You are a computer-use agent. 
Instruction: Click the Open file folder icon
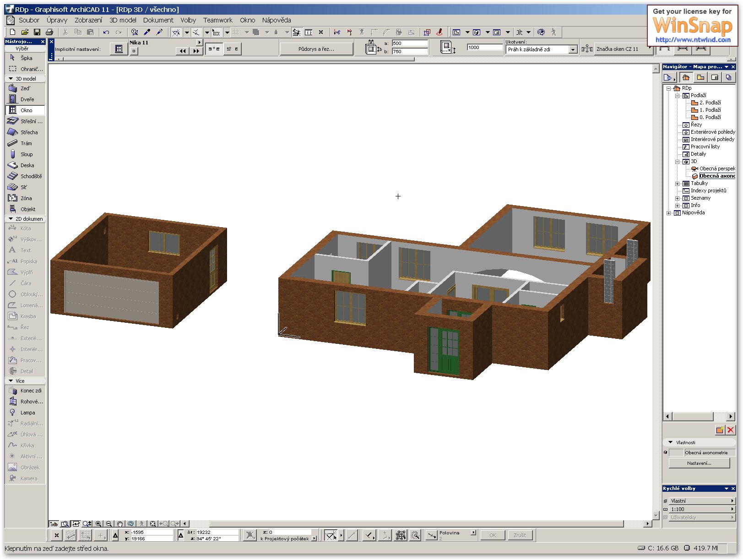click(x=25, y=32)
